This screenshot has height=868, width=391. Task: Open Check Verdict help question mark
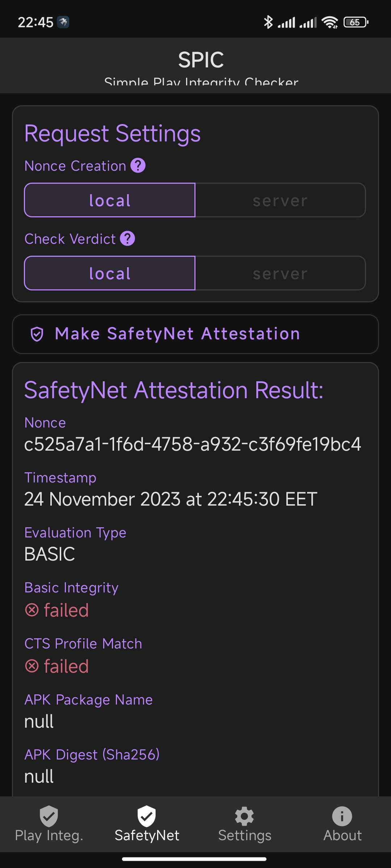127,239
